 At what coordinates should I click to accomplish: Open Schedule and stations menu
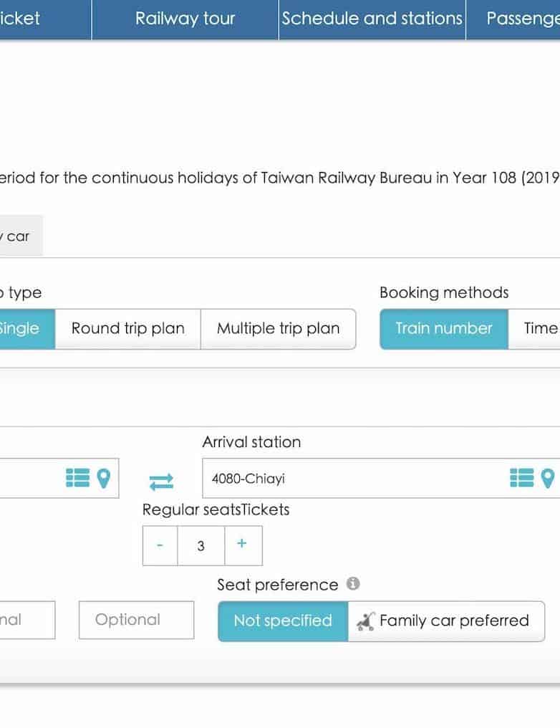pyautogui.click(x=372, y=19)
